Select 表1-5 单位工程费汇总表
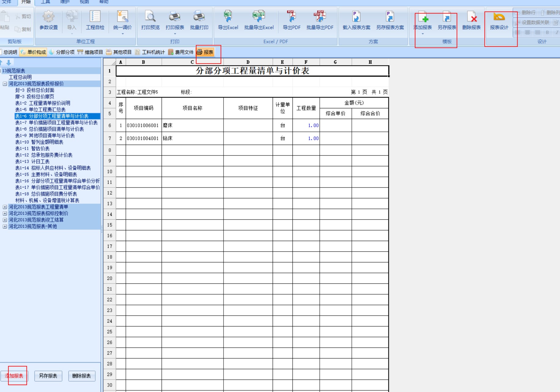The width and height of the screenshot is (560, 392). point(40,110)
